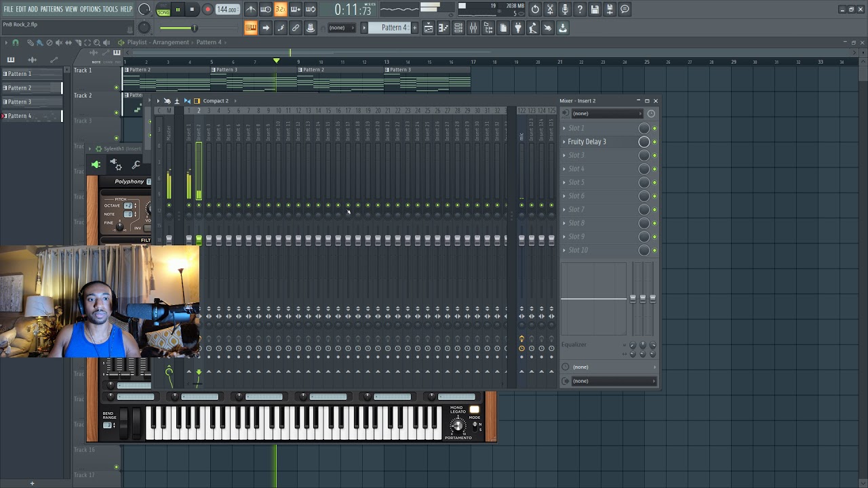The image size is (868, 488).
Task: Open the piano roll view icon
Action: pos(443,28)
